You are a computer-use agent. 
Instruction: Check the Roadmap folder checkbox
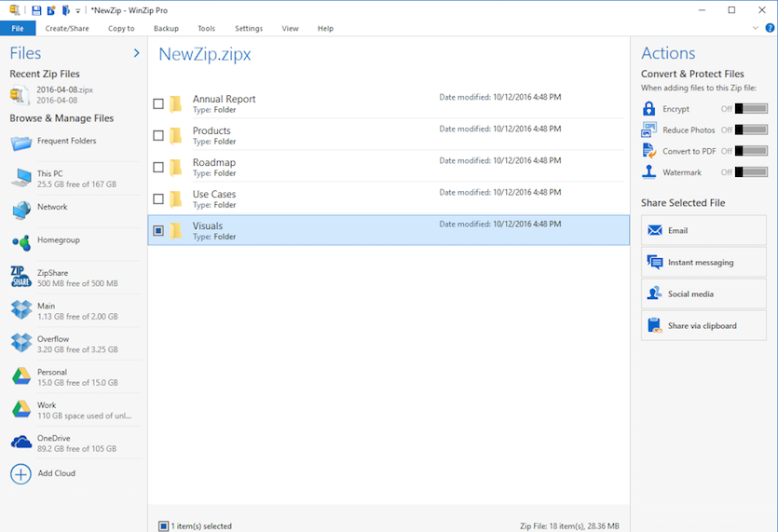[158, 168]
